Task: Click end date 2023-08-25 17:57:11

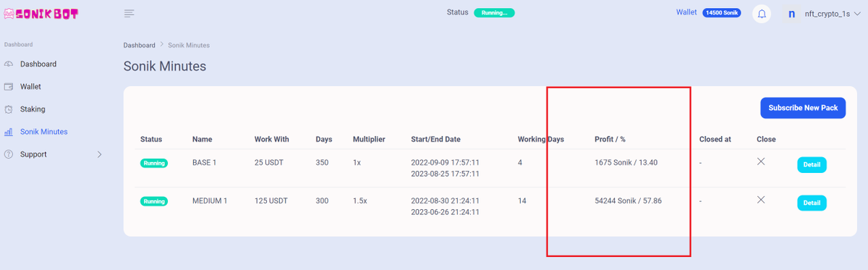Action: click(x=445, y=174)
